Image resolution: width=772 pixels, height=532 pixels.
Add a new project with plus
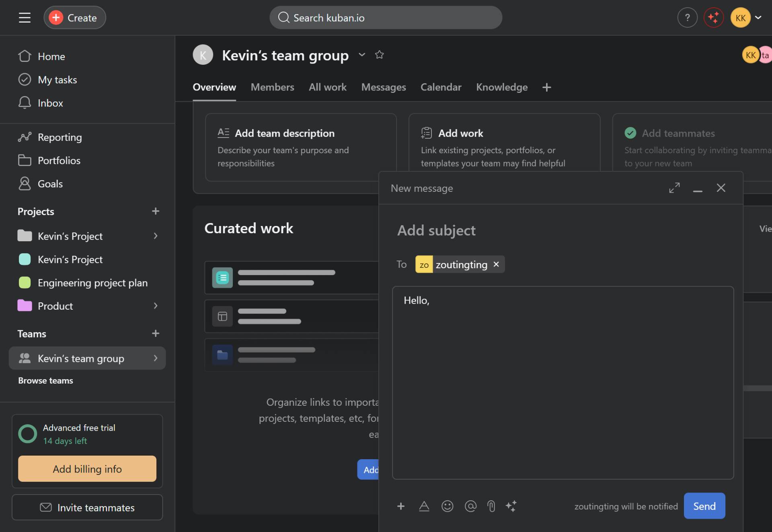[x=156, y=211]
